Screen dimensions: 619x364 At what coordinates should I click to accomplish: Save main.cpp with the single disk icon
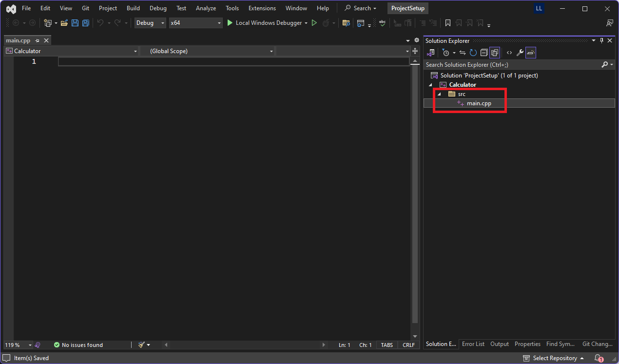[x=75, y=23]
